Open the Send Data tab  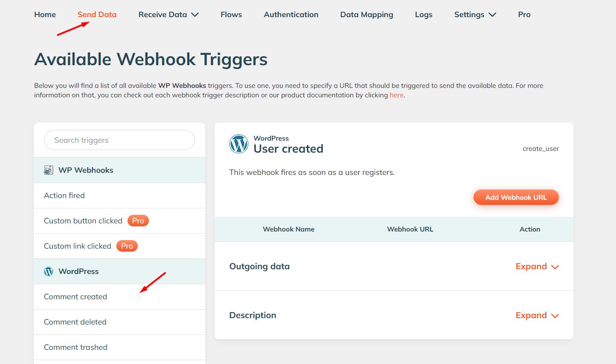(97, 14)
